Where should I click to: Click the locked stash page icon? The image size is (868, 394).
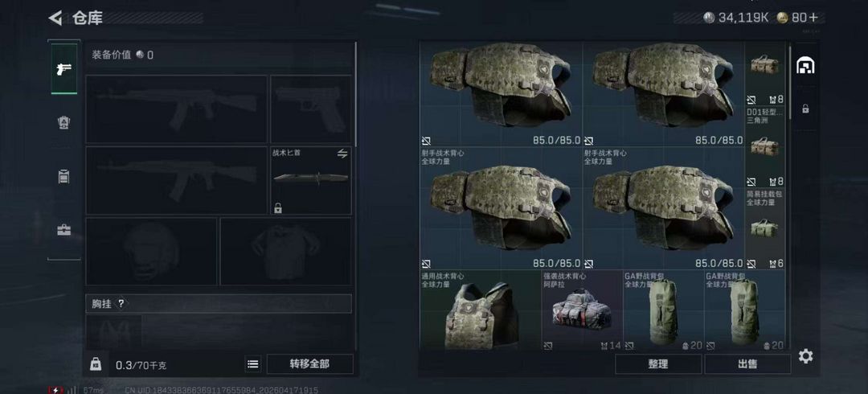click(x=805, y=109)
